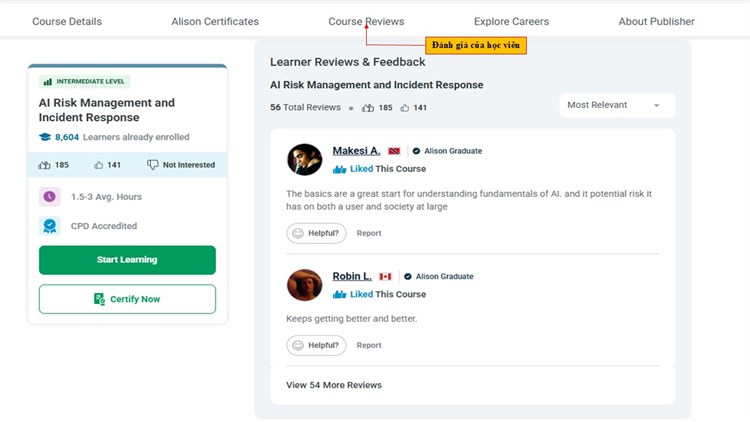Open the Course Details tab
Viewport: 750px width, 422px height.
click(x=67, y=22)
